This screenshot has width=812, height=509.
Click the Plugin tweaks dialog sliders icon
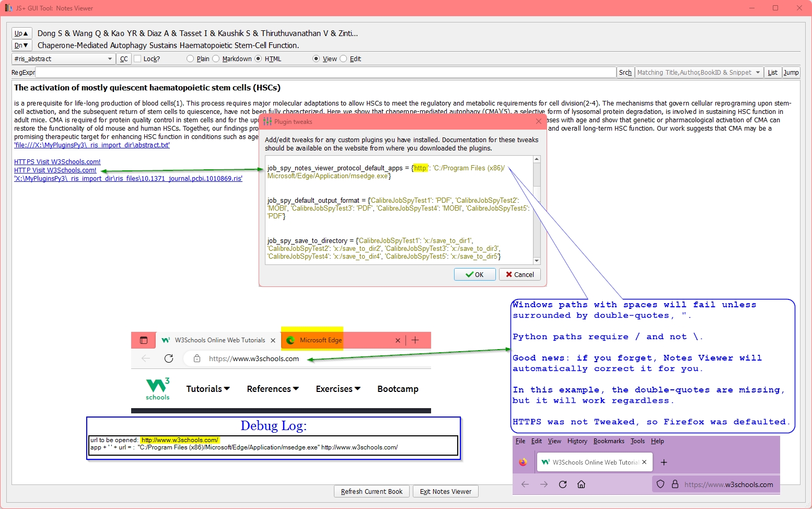coord(268,121)
